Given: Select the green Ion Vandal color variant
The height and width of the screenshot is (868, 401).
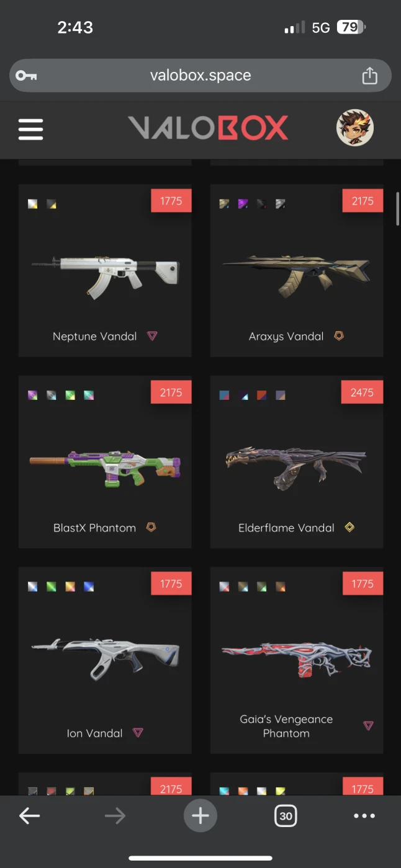Looking at the screenshot, I should coord(52,587).
